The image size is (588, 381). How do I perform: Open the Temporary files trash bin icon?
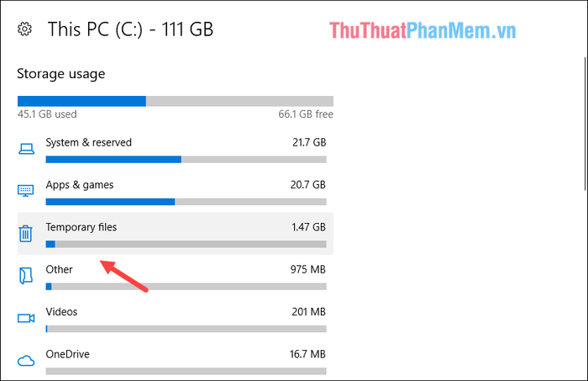(x=25, y=234)
